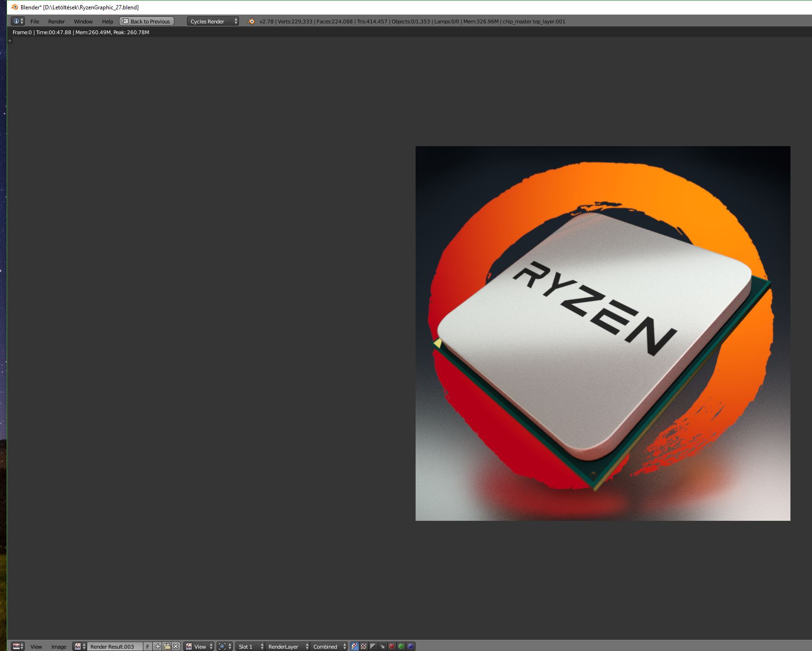Click the Frame:0 render time status text

[x=81, y=32]
